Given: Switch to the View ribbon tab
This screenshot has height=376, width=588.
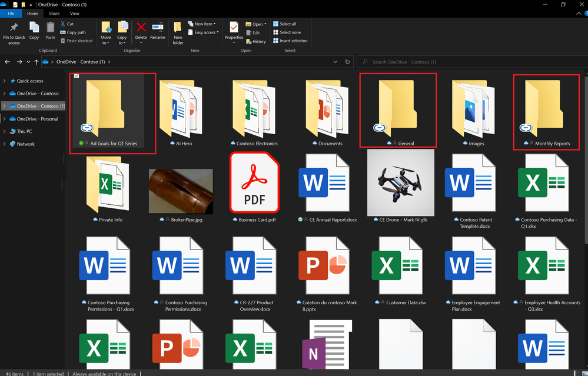Looking at the screenshot, I should click(x=75, y=13).
